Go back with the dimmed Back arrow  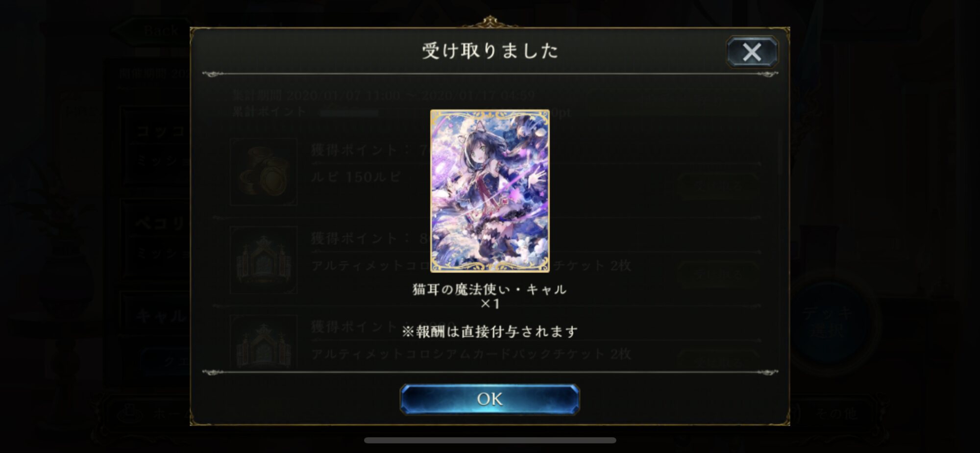point(152,31)
